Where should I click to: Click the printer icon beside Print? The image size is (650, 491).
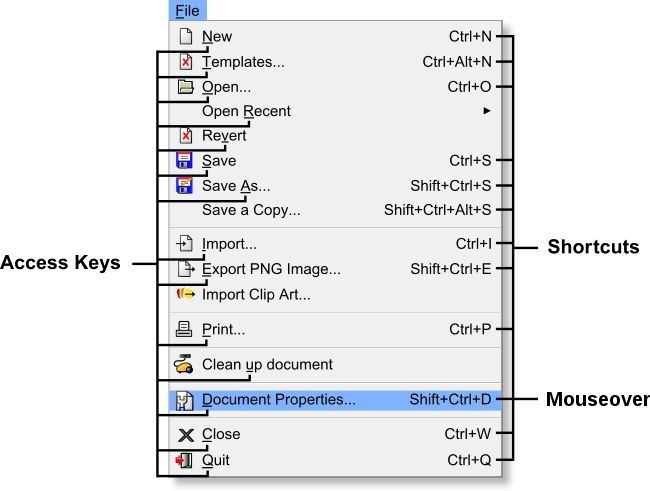[x=184, y=329]
